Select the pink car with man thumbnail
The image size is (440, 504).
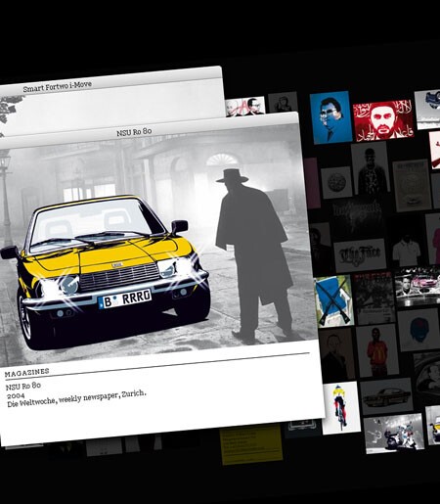click(x=418, y=287)
